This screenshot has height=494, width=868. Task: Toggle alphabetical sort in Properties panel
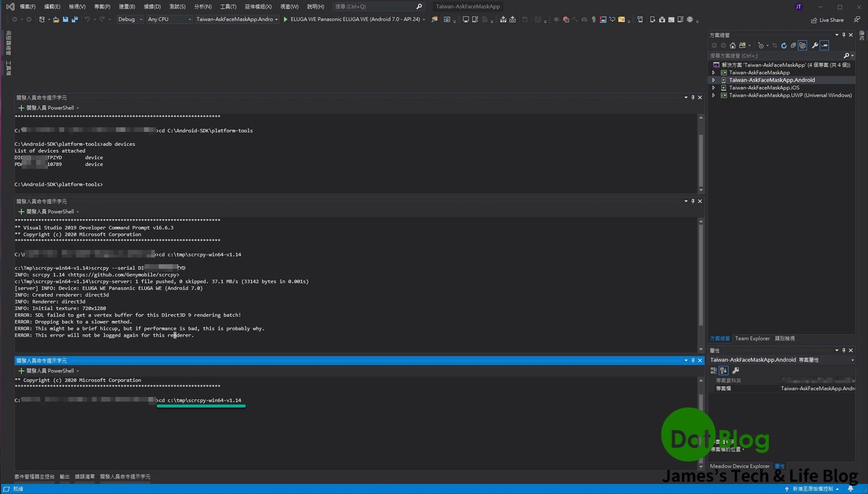pos(723,370)
